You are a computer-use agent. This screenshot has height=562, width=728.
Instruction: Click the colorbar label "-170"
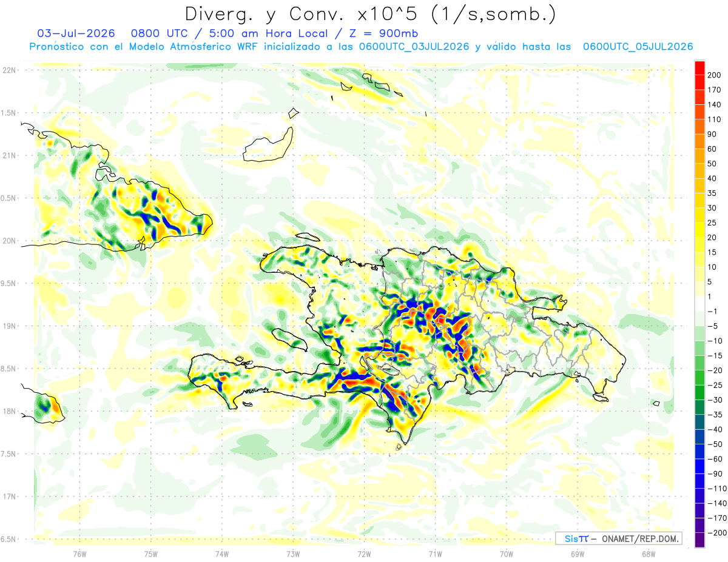pyautogui.click(x=718, y=518)
